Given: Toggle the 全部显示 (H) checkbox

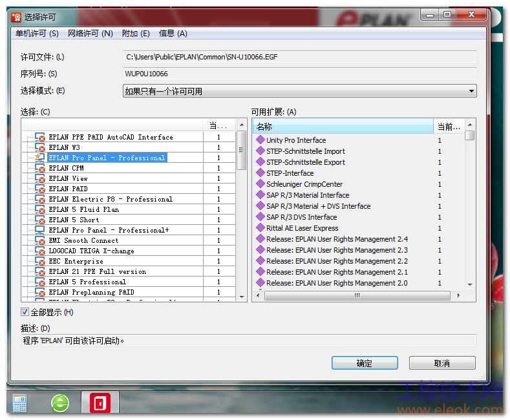Looking at the screenshot, I should coord(25,312).
